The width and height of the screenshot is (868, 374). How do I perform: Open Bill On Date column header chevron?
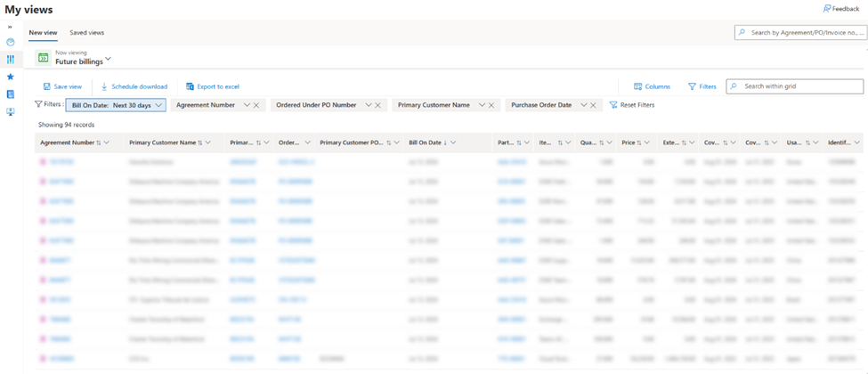(453, 142)
